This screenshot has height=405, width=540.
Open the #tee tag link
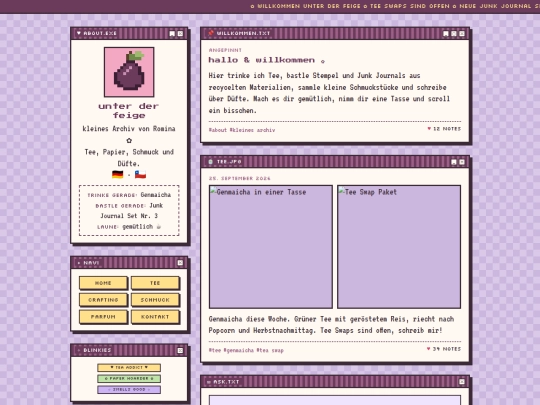[x=215, y=350]
